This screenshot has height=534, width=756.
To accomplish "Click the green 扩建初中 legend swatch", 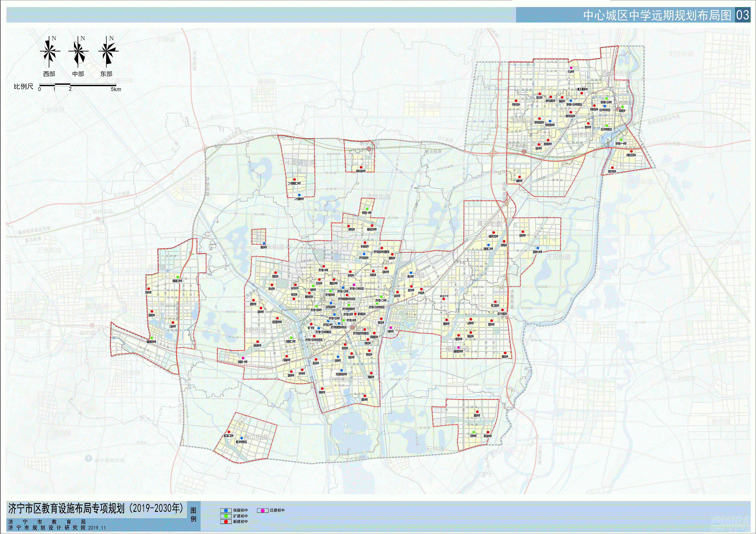I will [x=226, y=516].
